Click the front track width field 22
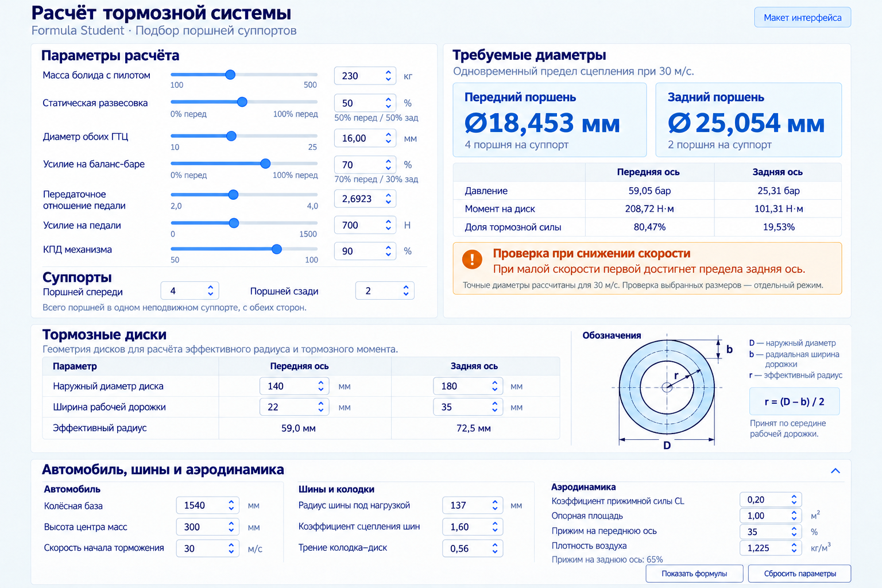The image size is (882, 588). [x=295, y=407]
